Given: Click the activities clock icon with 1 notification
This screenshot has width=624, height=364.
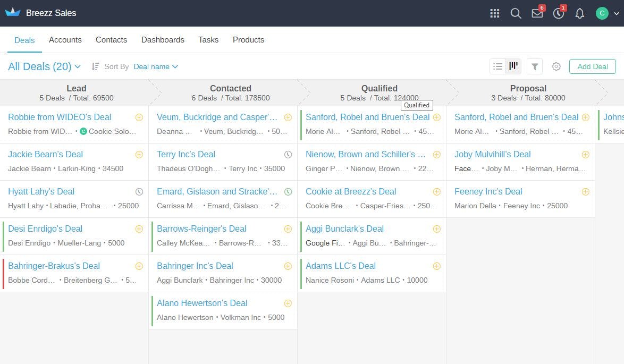Looking at the screenshot, I should pyautogui.click(x=558, y=13).
